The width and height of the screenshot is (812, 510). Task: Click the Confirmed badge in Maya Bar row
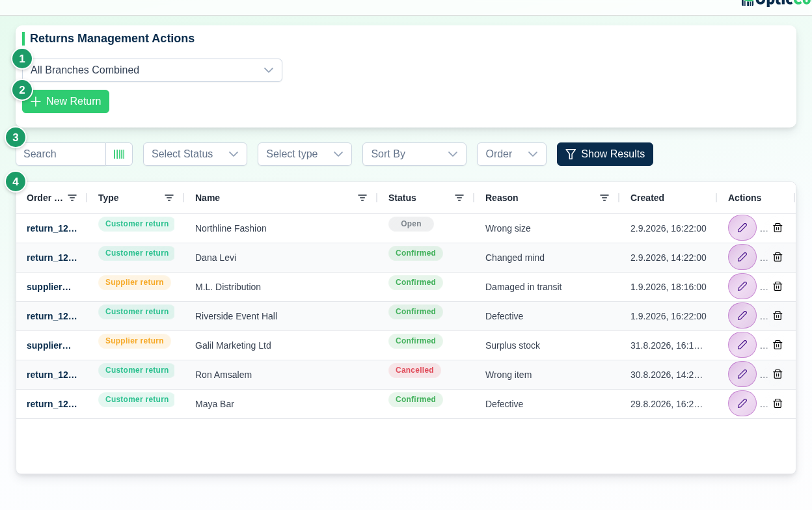416,399
